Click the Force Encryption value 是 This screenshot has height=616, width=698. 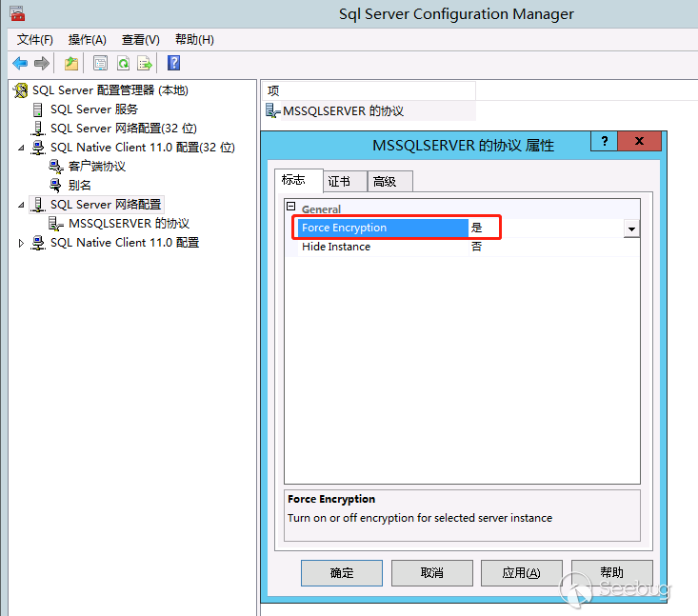(476, 228)
